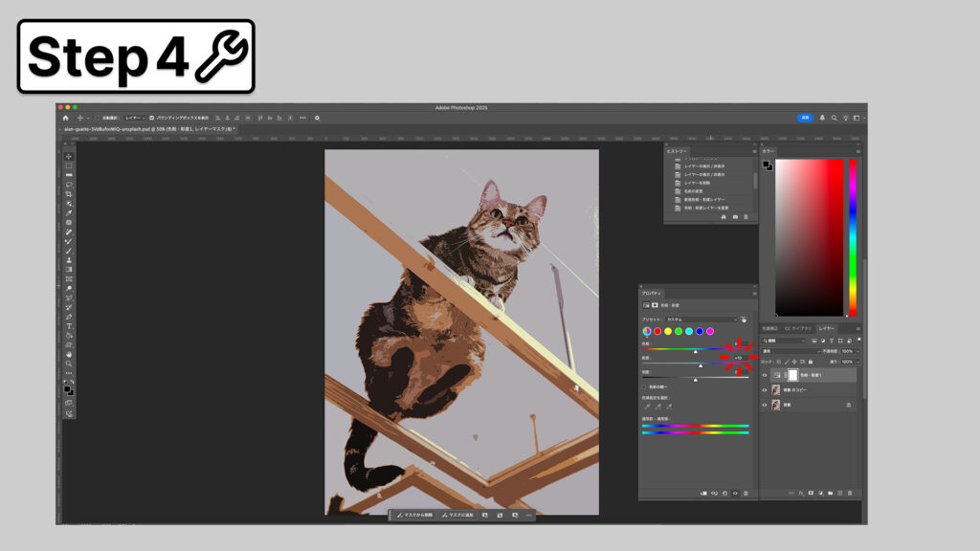Open the options bar settings gear

coord(317,118)
